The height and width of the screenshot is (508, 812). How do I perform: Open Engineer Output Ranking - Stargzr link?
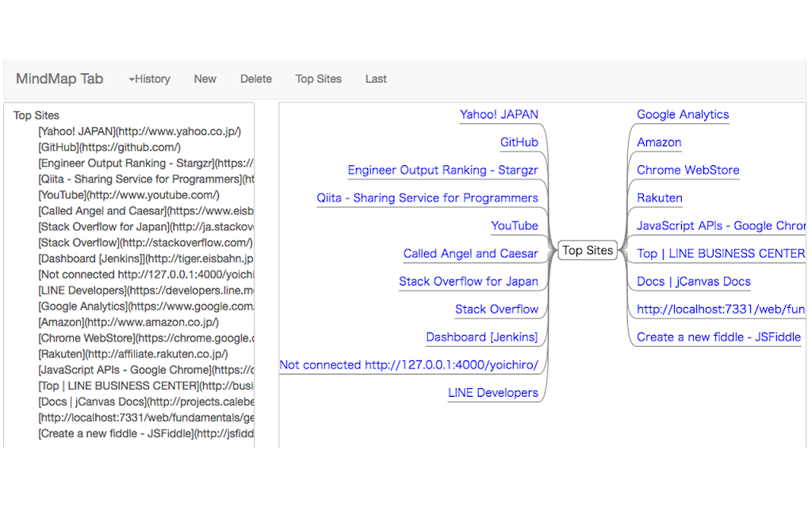coord(442,170)
